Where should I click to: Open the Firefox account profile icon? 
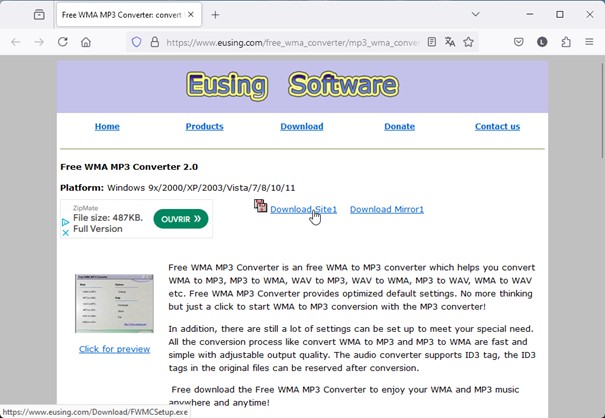coord(542,42)
